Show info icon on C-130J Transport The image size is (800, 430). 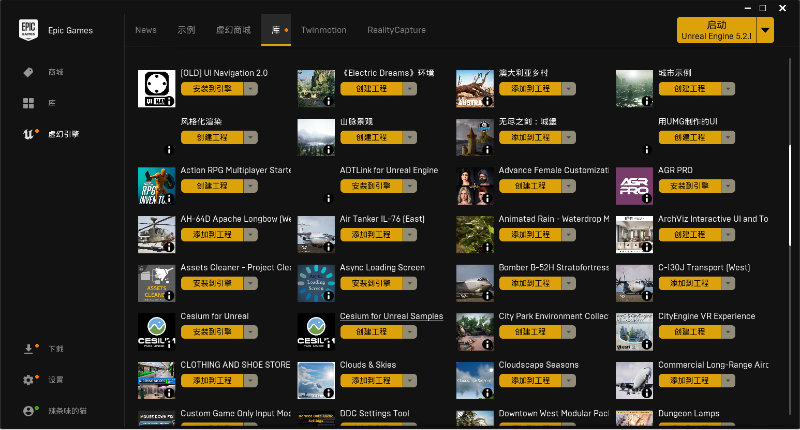[647, 295]
